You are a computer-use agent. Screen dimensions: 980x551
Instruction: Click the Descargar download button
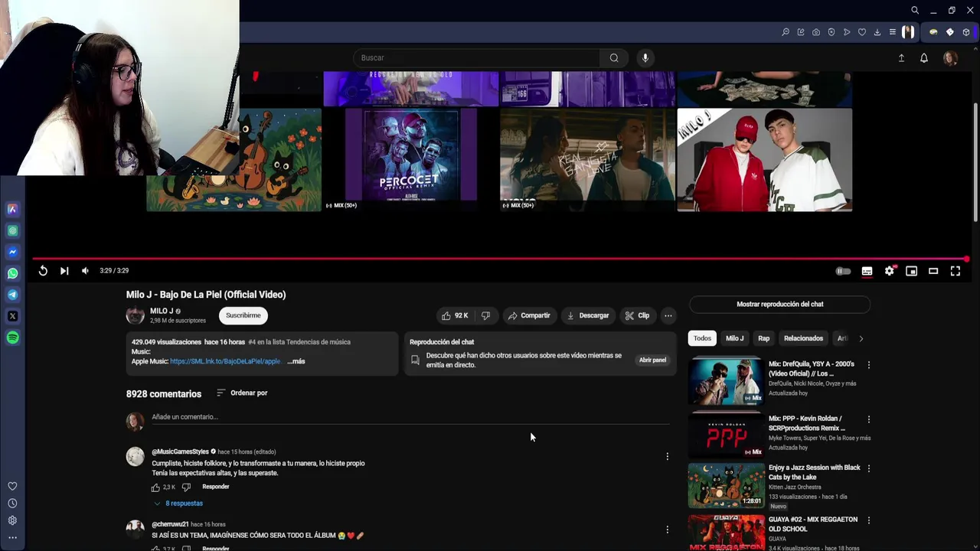(588, 315)
